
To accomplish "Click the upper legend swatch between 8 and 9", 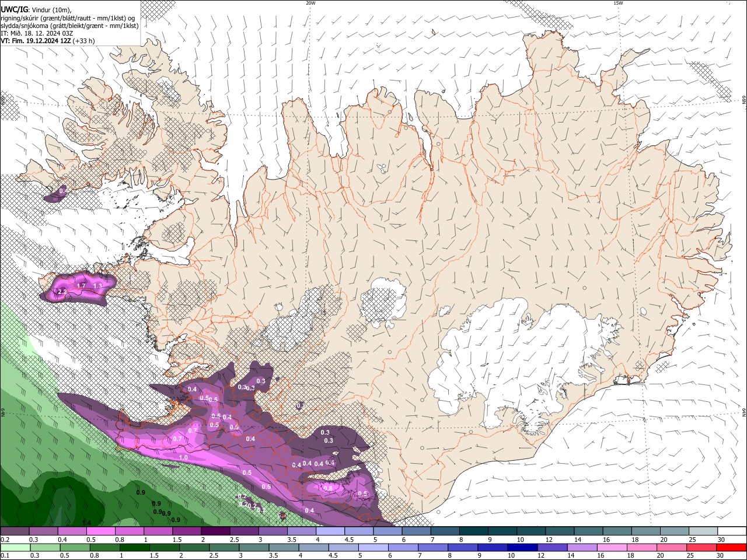I will [474, 531].
